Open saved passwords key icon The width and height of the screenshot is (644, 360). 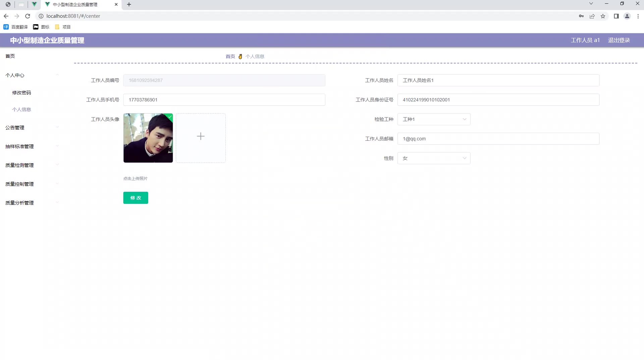(581, 16)
